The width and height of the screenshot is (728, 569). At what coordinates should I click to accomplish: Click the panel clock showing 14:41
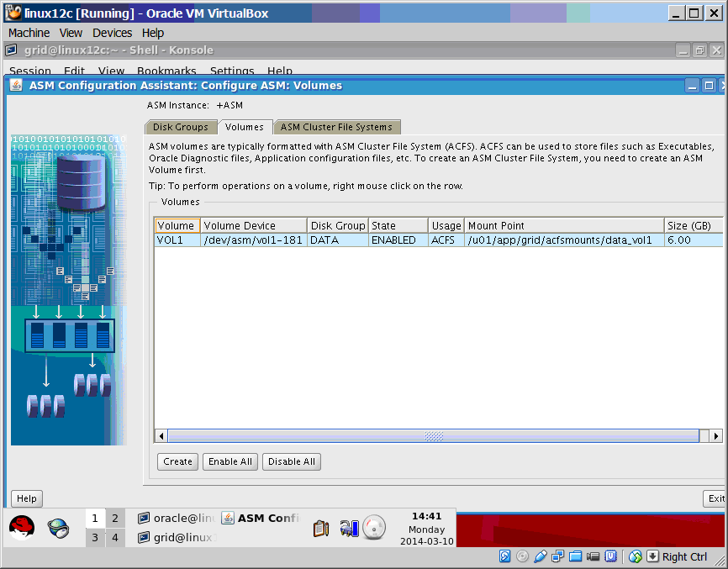coord(427,529)
